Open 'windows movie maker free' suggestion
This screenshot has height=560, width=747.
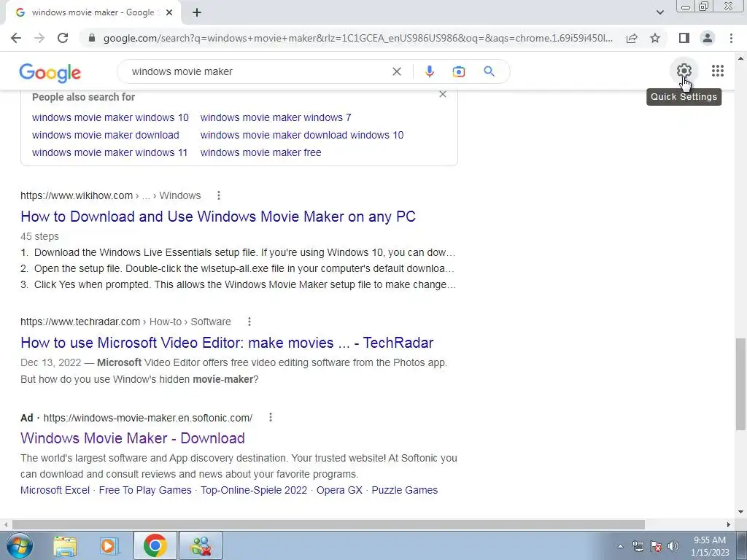click(x=260, y=152)
